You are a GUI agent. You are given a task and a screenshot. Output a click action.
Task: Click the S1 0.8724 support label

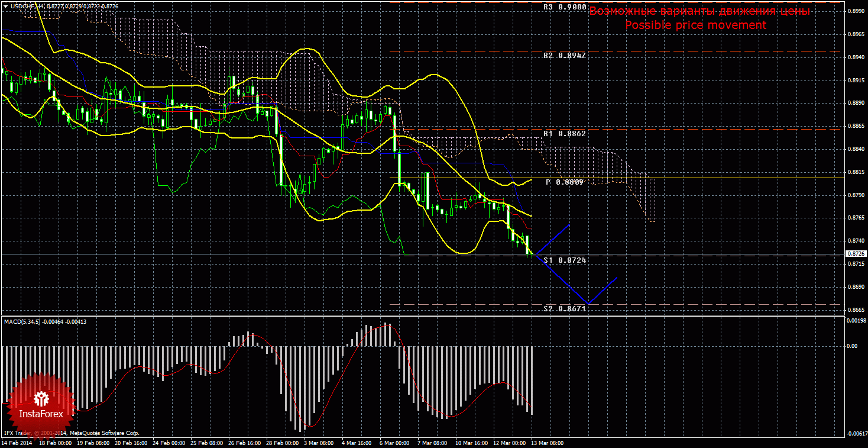pos(565,260)
